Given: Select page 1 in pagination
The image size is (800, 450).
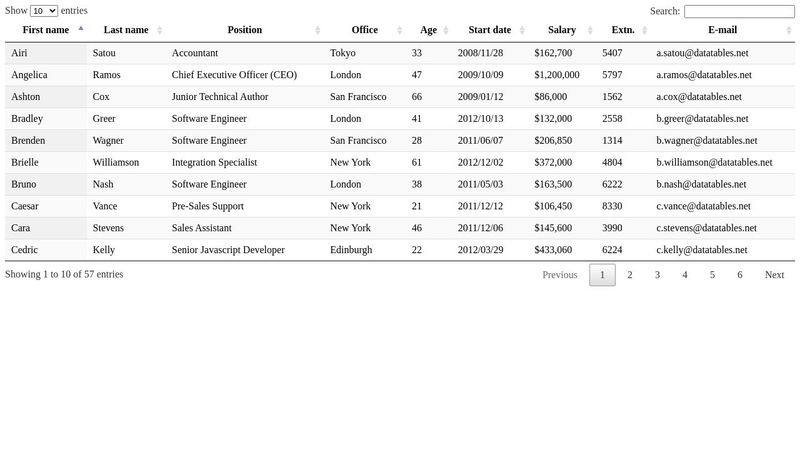Looking at the screenshot, I should pyautogui.click(x=602, y=275).
